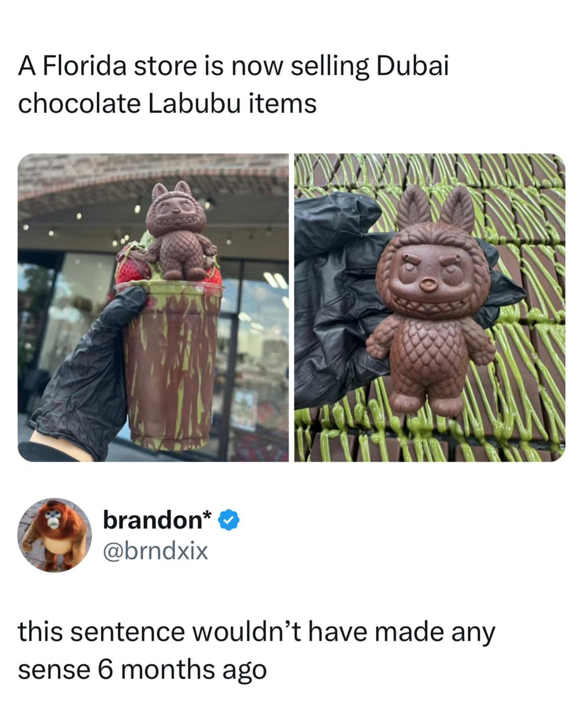Viewport: 583px width, 728px height.
Task: Select the Florida store headline text
Action: 233,85
